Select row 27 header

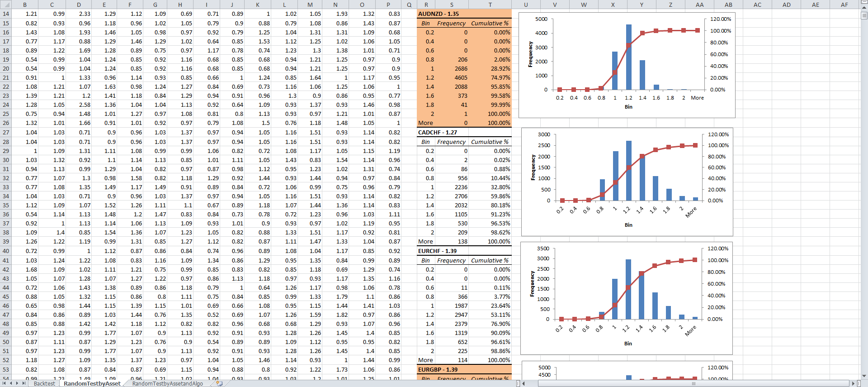click(6, 132)
